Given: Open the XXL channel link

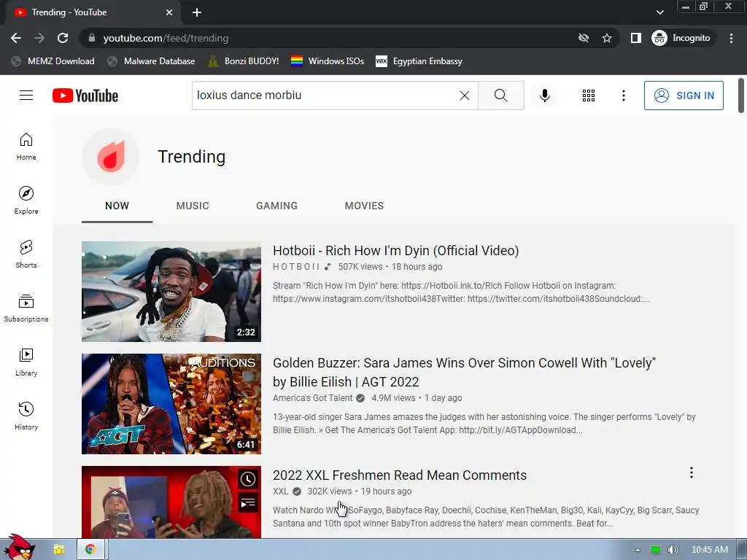Looking at the screenshot, I should 280,491.
